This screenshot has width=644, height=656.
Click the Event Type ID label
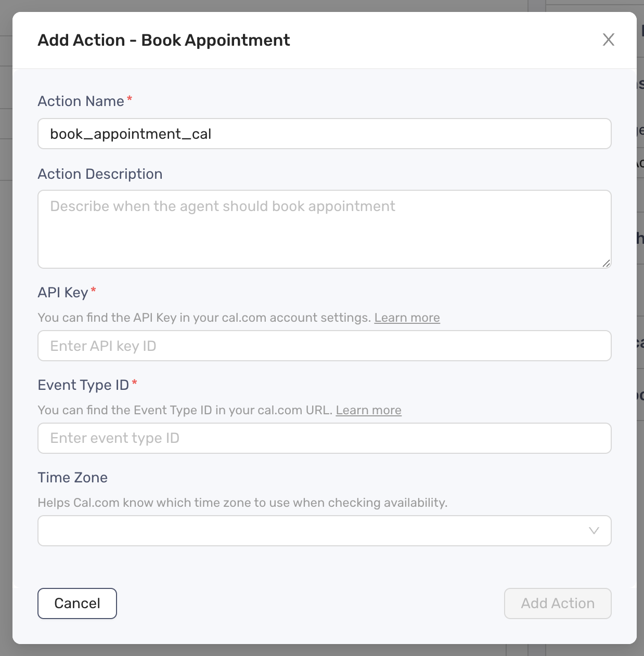[82, 385]
